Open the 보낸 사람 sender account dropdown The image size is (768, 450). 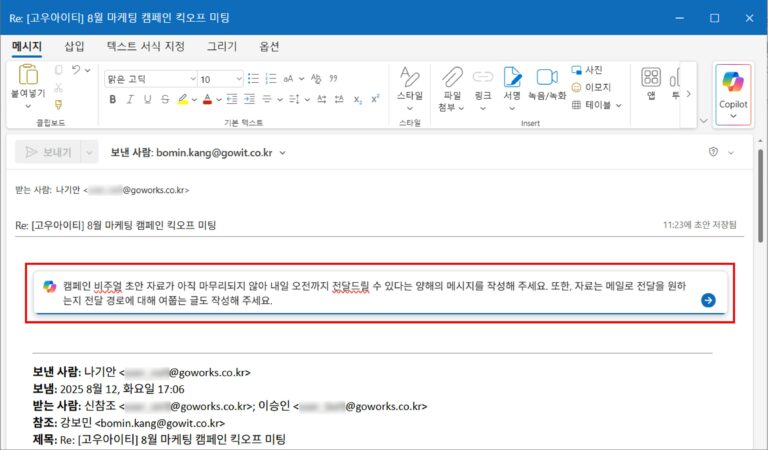coord(283,153)
